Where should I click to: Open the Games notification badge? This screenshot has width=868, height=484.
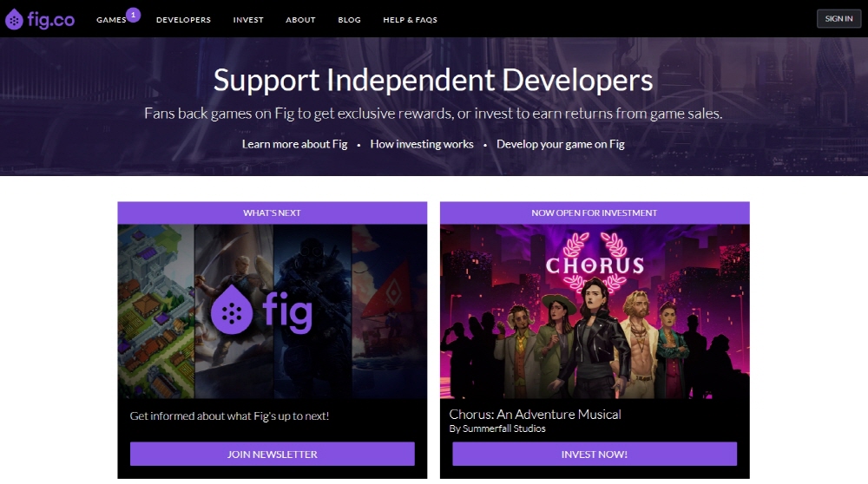coord(133,15)
